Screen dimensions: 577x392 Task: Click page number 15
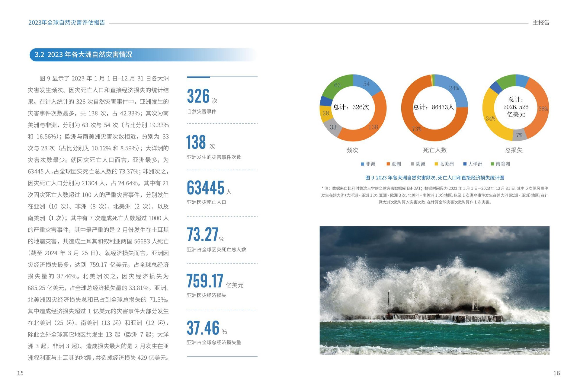tap(20, 373)
